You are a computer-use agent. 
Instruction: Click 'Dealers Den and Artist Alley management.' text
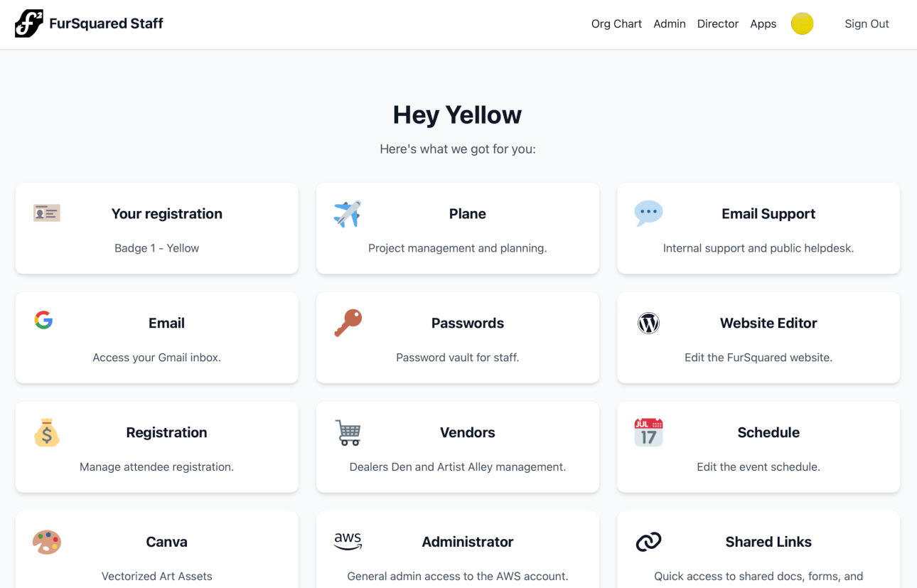[458, 467]
